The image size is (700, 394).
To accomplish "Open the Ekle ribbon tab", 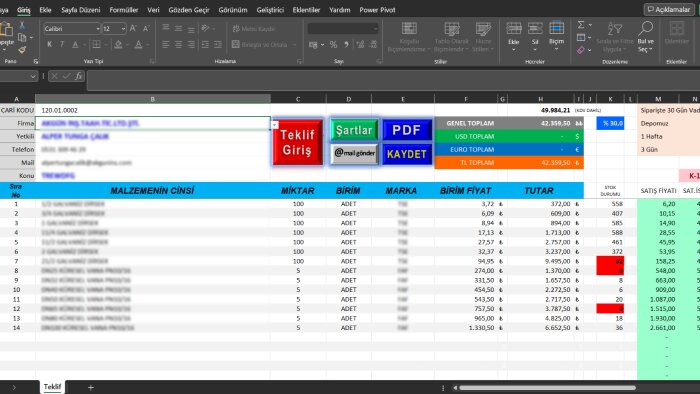I will pyautogui.click(x=45, y=9).
